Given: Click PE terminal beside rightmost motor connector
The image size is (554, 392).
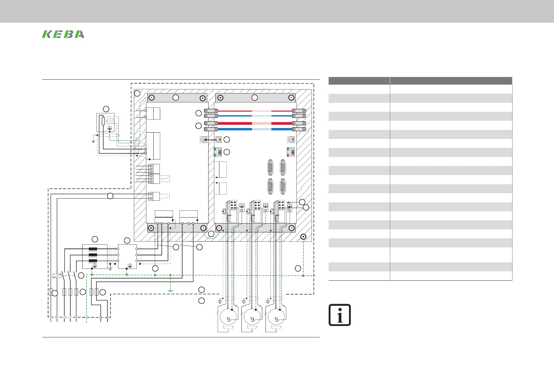Looking at the screenshot, I should coord(290,207).
